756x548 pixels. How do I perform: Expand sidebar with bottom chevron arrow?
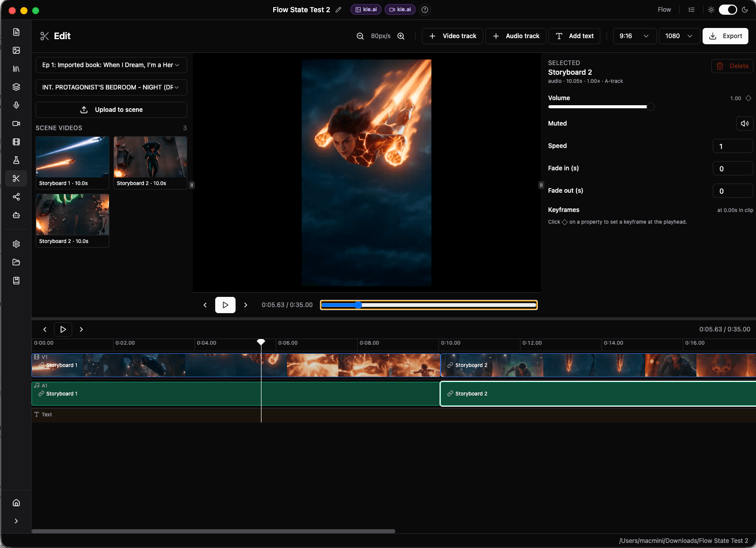click(x=16, y=521)
